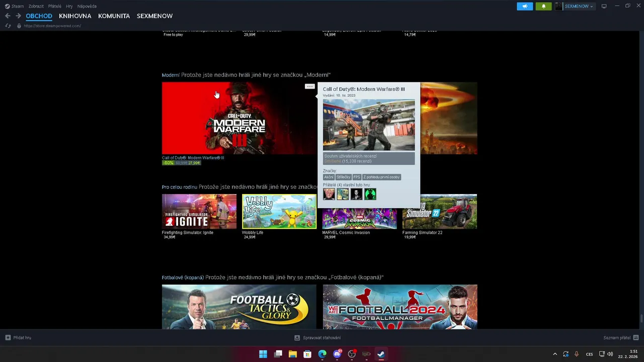Select the FPS tag
Viewport: 644px width, 362px height.
point(357,177)
